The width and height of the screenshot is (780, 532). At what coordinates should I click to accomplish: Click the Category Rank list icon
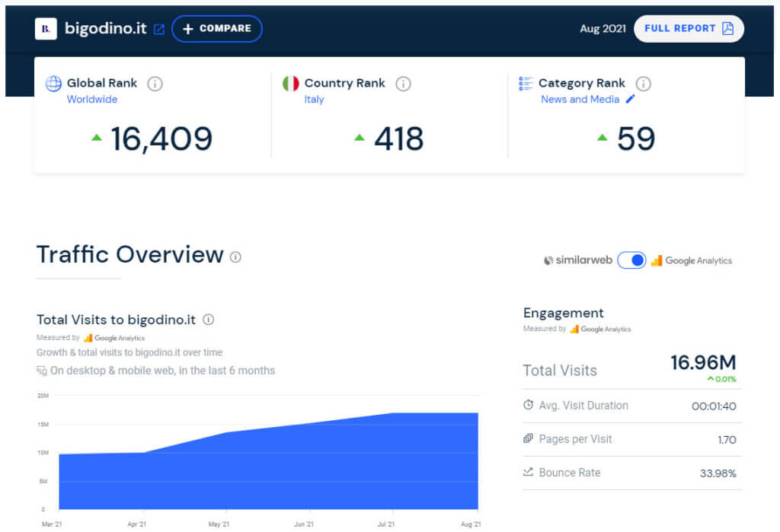pos(526,84)
